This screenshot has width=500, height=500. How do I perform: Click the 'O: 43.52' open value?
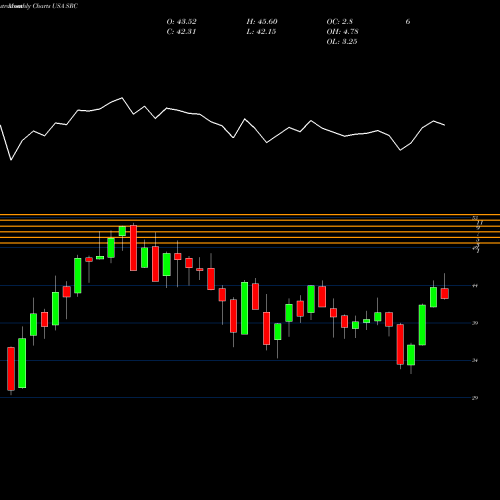[x=181, y=22]
